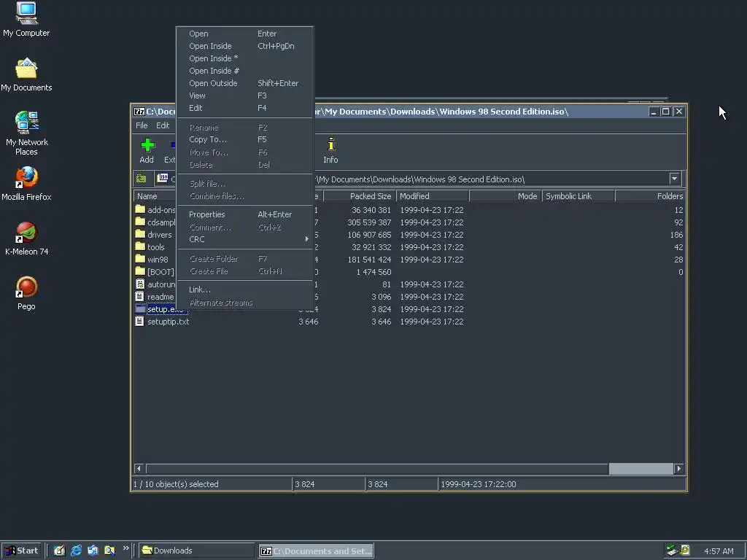The width and height of the screenshot is (747, 560).
Task: Click the up-one-level folder icon
Action: (x=142, y=179)
